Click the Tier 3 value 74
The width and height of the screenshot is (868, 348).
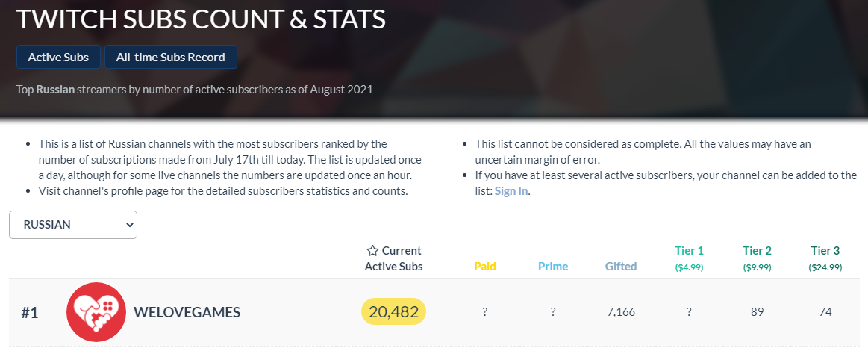(825, 312)
